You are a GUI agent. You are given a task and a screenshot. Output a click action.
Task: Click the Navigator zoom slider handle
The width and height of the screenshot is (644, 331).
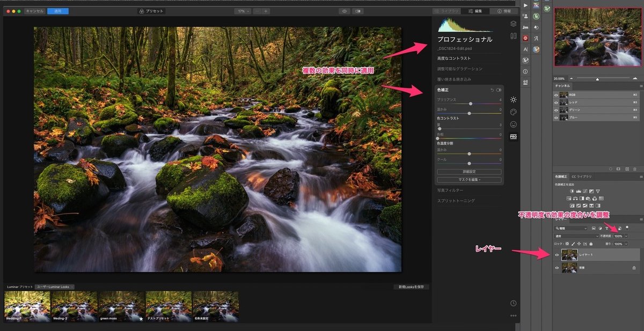tap(597, 79)
